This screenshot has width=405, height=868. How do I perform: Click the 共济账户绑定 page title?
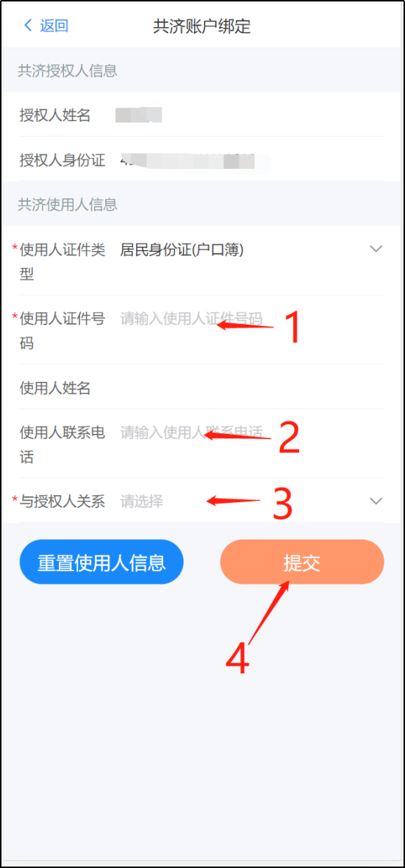point(202,26)
